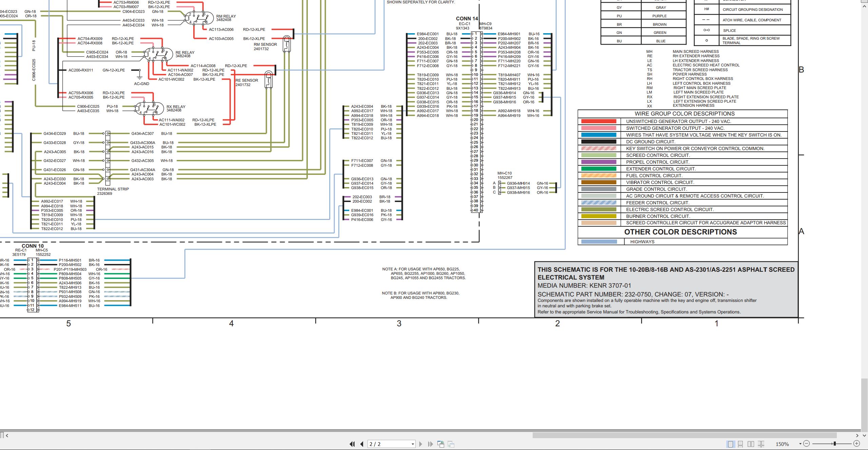Click the previous view icon
This screenshot has height=450, width=868.
[441, 444]
